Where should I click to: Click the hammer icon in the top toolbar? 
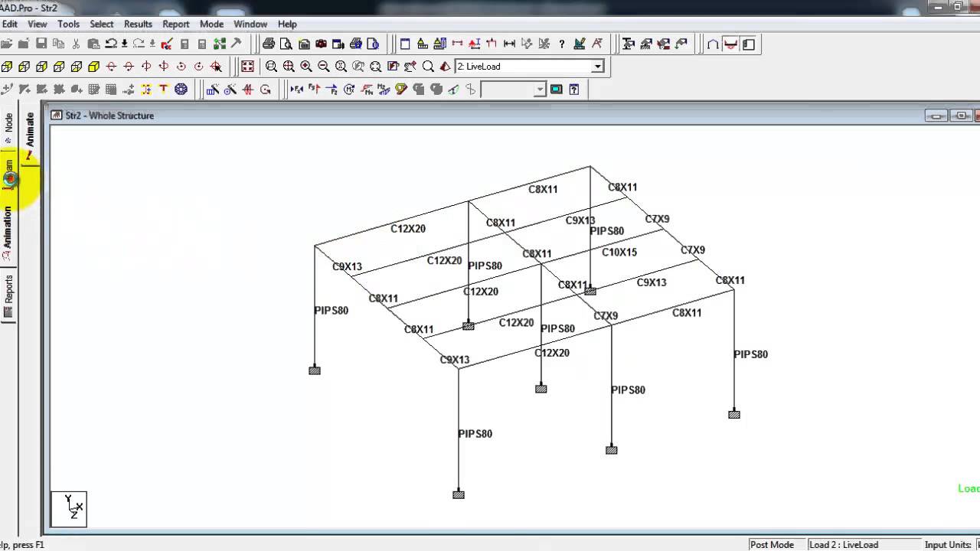point(236,44)
